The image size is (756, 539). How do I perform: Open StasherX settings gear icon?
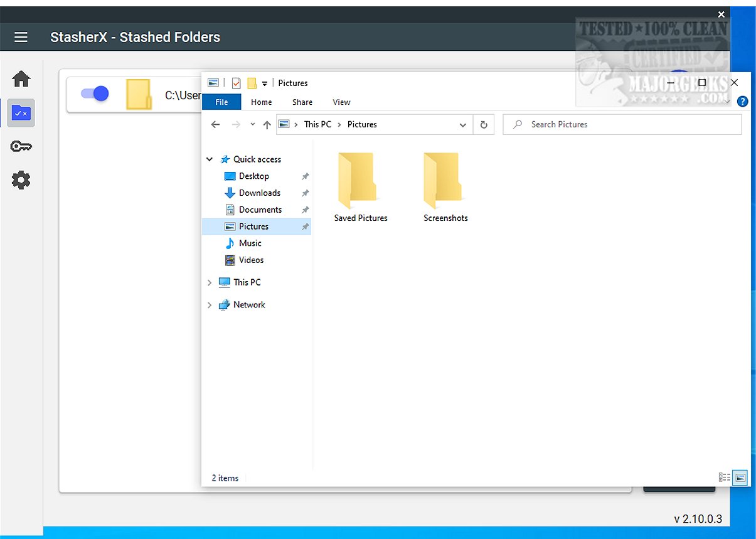pyautogui.click(x=21, y=181)
